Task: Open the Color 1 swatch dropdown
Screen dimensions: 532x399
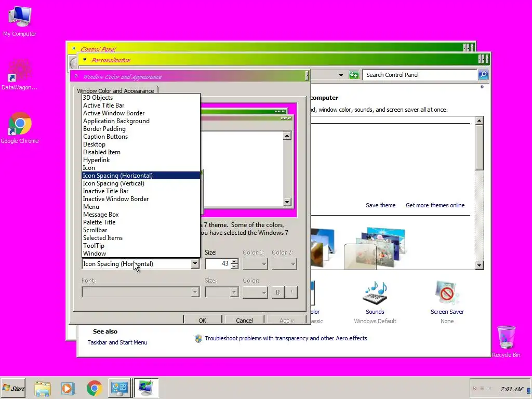Action: (x=255, y=264)
